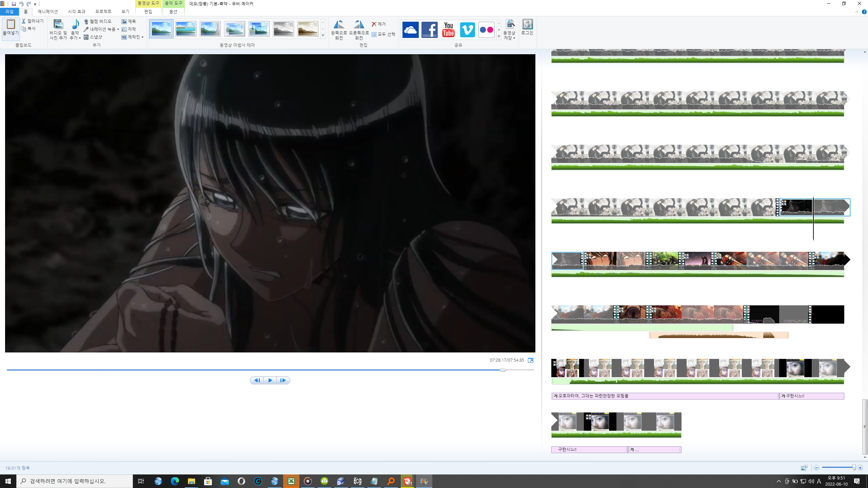Zoom in the timeline with plus button

tap(860, 468)
